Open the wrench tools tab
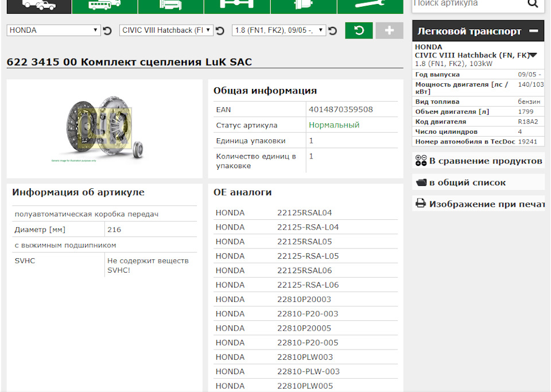551x392 pixels. tap(370, 6)
